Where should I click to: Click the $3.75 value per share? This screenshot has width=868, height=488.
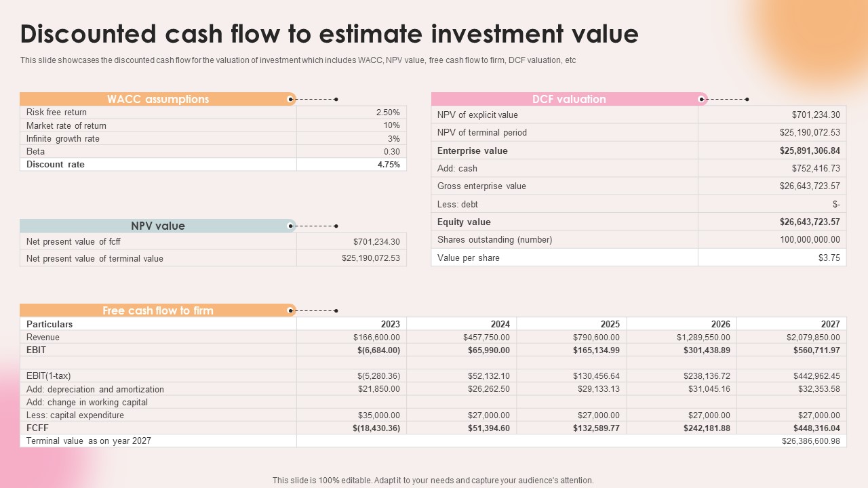coord(829,258)
